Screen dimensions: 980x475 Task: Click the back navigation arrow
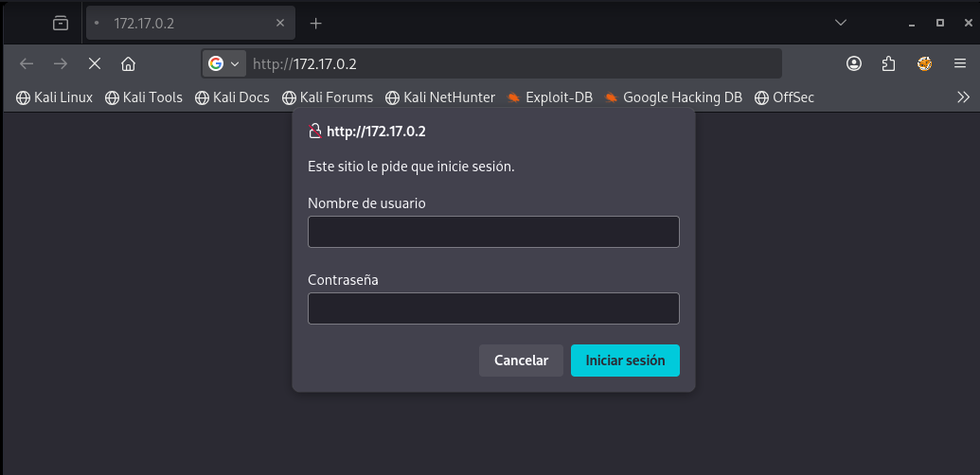pyautogui.click(x=27, y=63)
